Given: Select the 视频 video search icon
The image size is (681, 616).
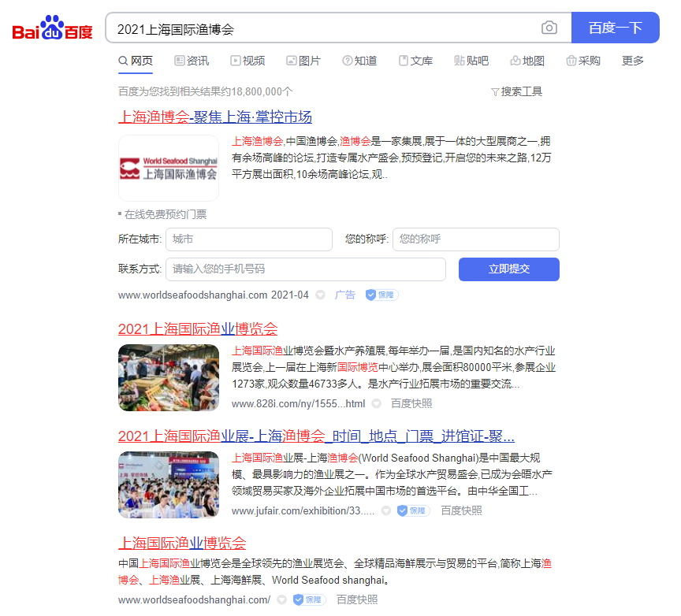Looking at the screenshot, I should 234,60.
